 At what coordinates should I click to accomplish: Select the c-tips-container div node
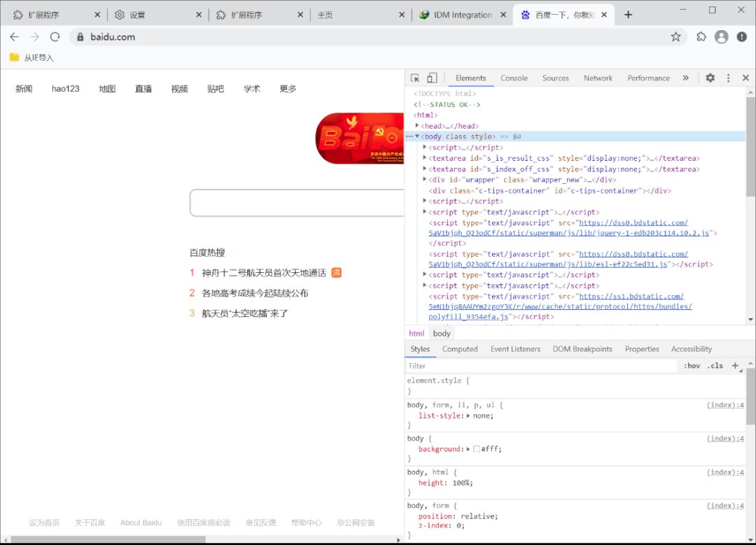tap(549, 190)
